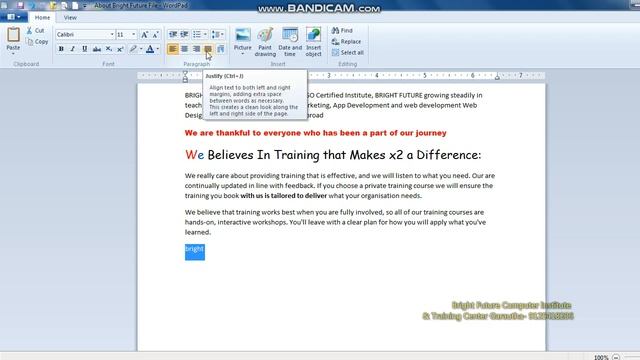
Task: Toggle Italic formatting
Action: 73,49
